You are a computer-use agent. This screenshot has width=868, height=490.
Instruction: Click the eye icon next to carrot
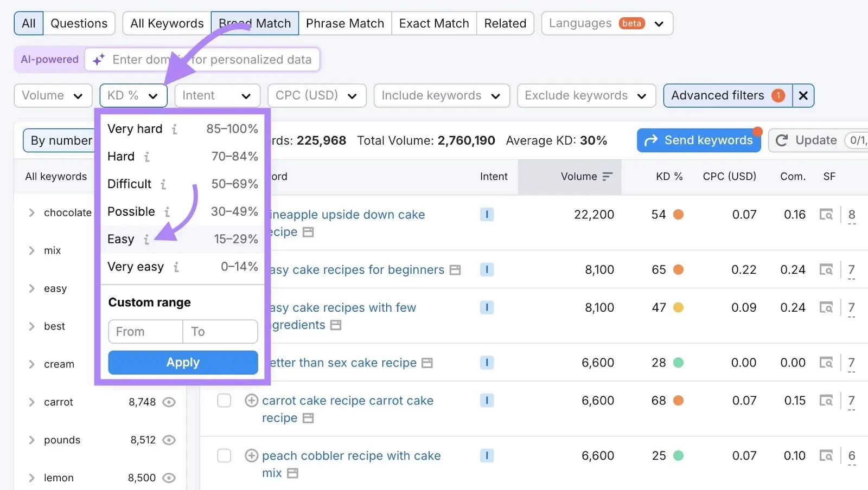click(169, 402)
